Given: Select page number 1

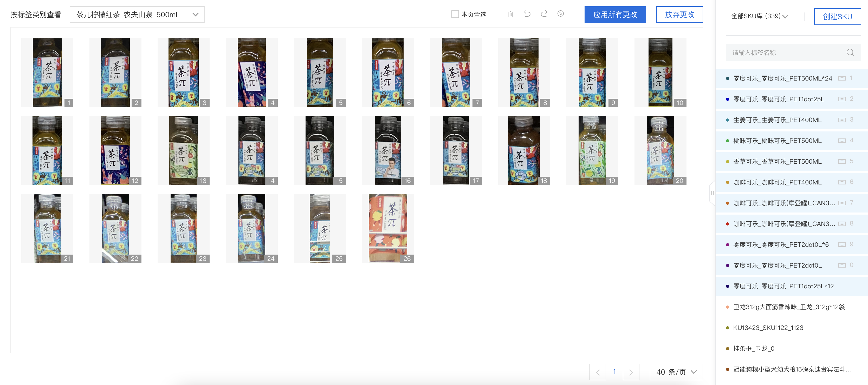Looking at the screenshot, I should (x=614, y=372).
